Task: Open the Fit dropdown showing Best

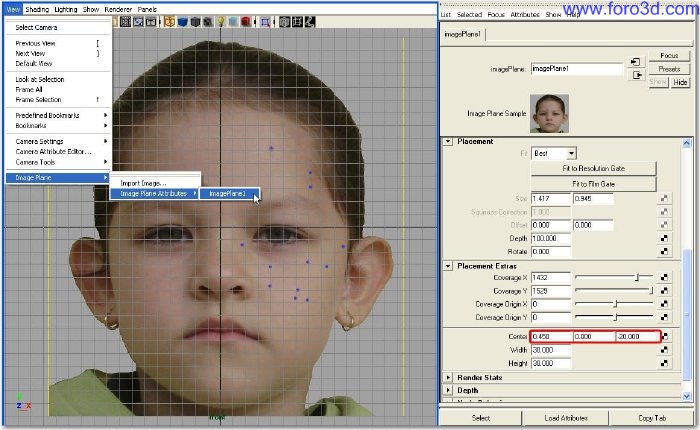Action: point(554,153)
